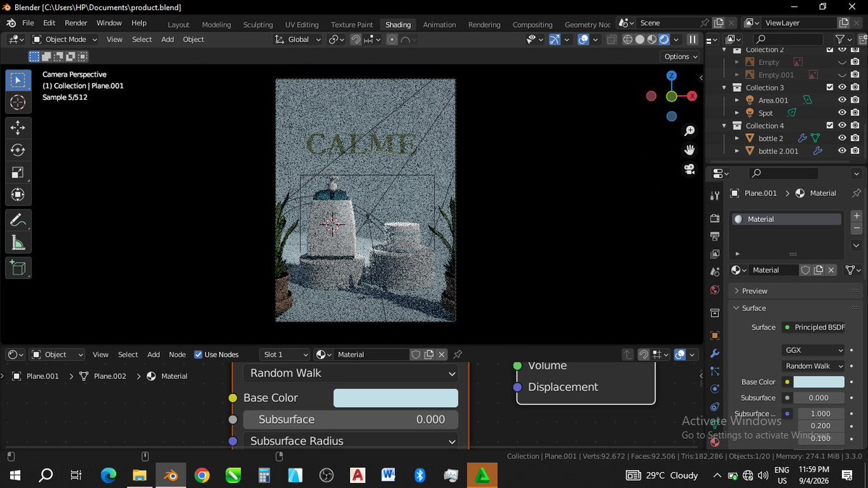This screenshot has width=868, height=488.
Task: Select the Scale tool
Action: coord(18,173)
